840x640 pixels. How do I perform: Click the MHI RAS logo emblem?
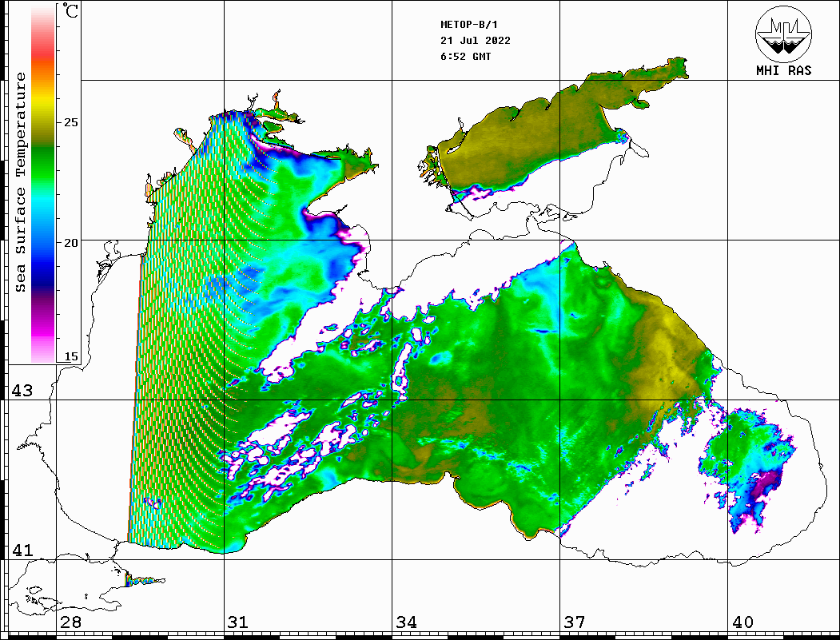784,34
